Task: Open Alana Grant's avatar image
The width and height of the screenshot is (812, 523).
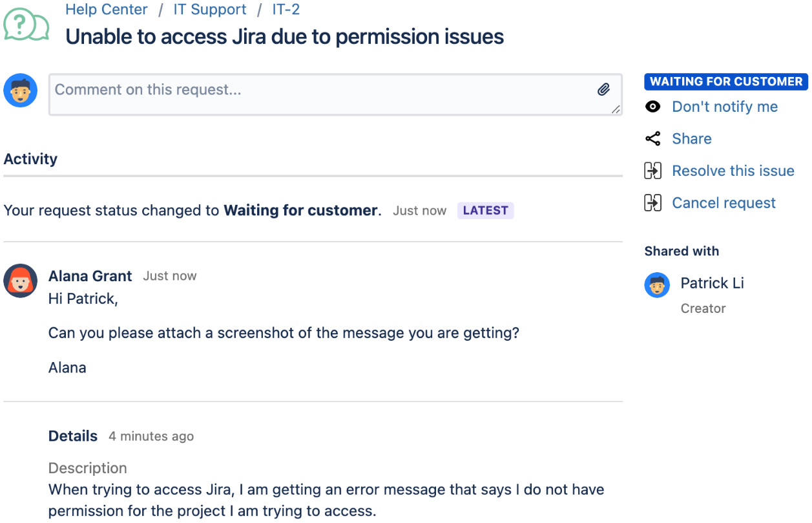Action: [21, 281]
